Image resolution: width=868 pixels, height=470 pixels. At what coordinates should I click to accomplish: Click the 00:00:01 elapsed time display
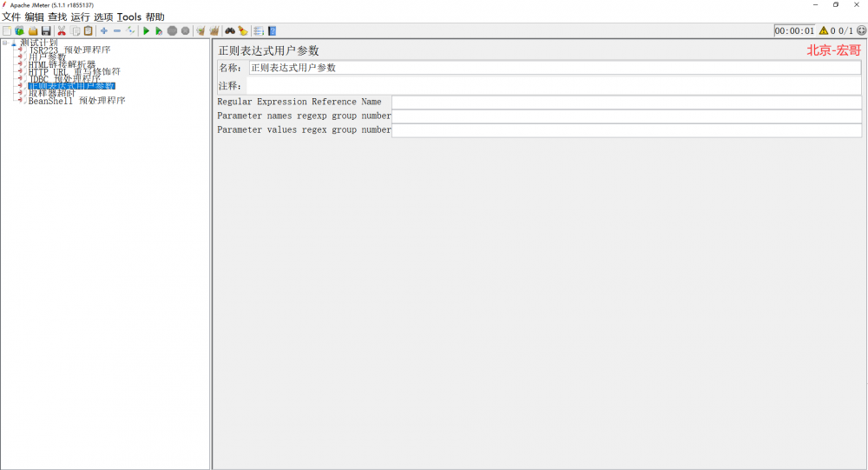tap(794, 31)
